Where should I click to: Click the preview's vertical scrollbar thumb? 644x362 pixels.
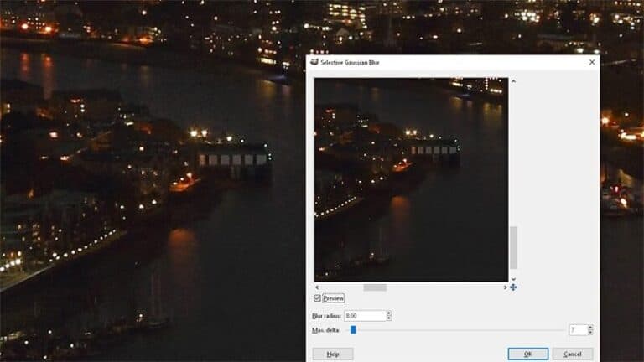click(513, 247)
